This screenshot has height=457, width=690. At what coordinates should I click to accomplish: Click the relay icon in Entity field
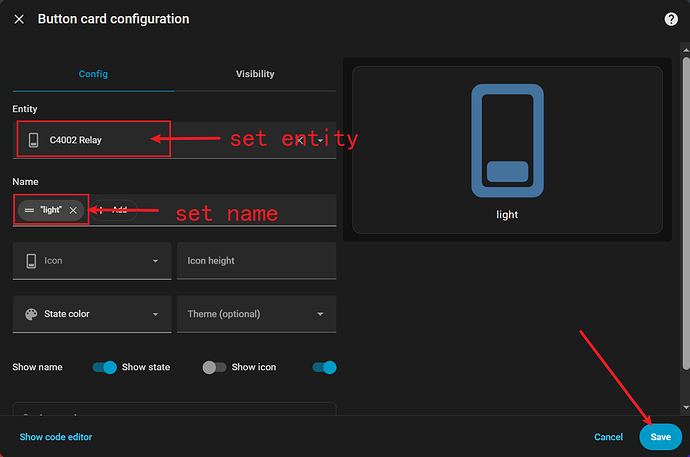(x=33, y=140)
